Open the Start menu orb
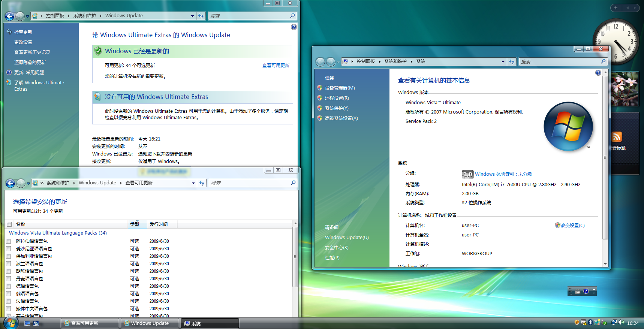 pyautogui.click(x=11, y=323)
